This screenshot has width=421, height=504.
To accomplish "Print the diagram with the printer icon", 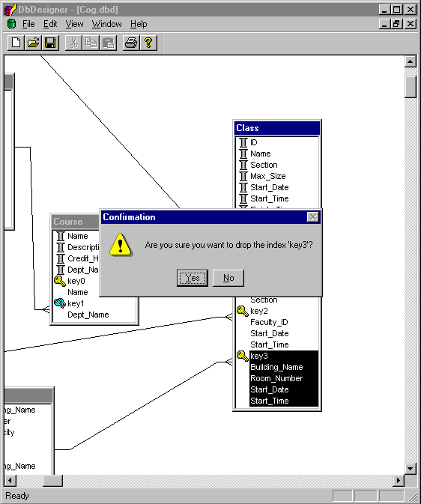I will click(131, 43).
